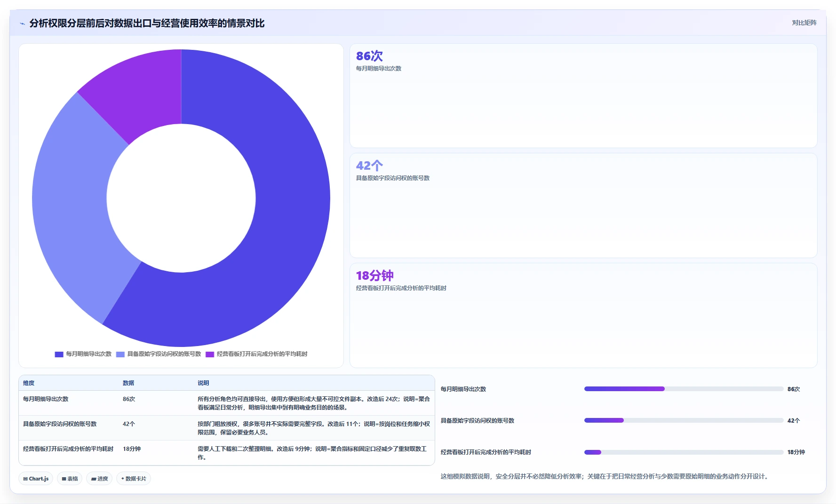Click the 18分钟 data card value

click(x=374, y=276)
